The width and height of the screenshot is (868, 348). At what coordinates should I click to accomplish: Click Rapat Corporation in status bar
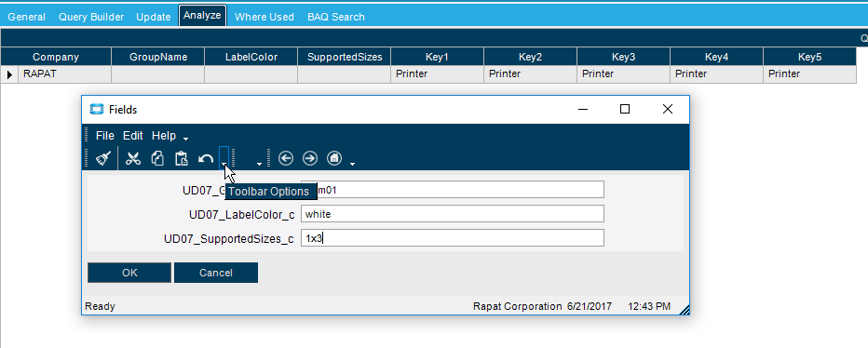coord(518,306)
